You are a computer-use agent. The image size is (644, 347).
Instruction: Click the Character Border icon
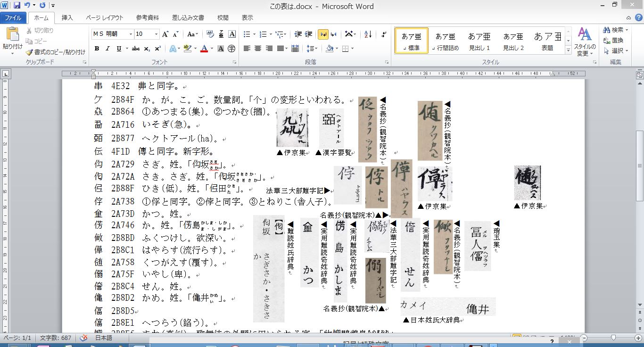pyautogui.click(x=231, y=34)
